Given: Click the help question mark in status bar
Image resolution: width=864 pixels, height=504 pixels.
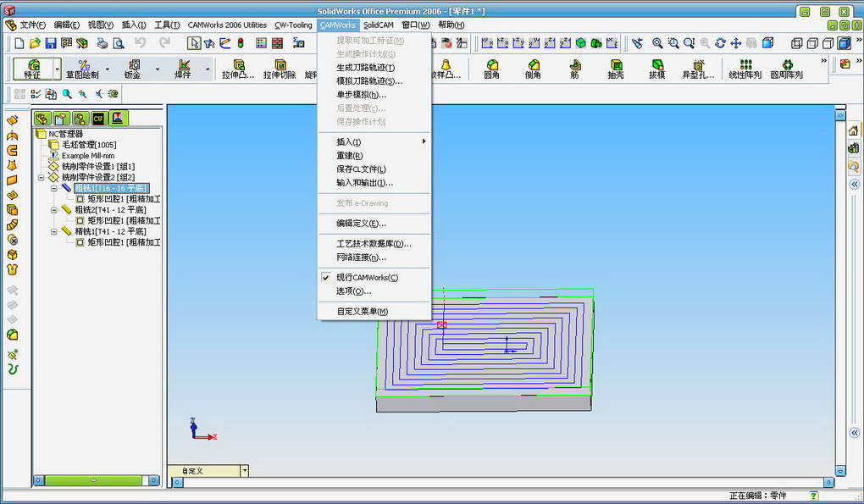Looking at the screenshot, I should pos(813,496).
